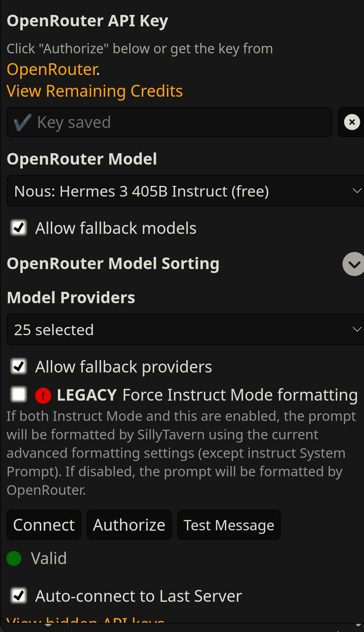364x632 pixels.
Task: Open the OpenRouter Model dropdown
Action: pos(185,191)
